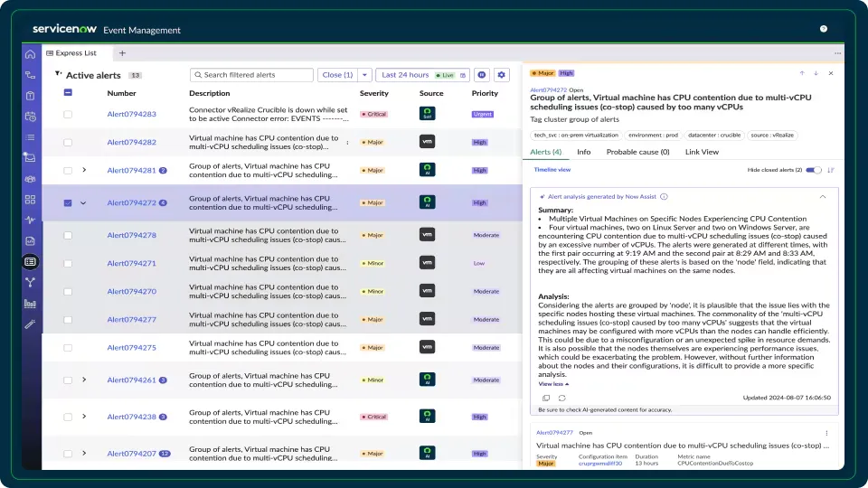Open Alert0794272 link in the detail panel header
Image resolution: width=868 pixels, height=488 pixels.
pos(548,89)
